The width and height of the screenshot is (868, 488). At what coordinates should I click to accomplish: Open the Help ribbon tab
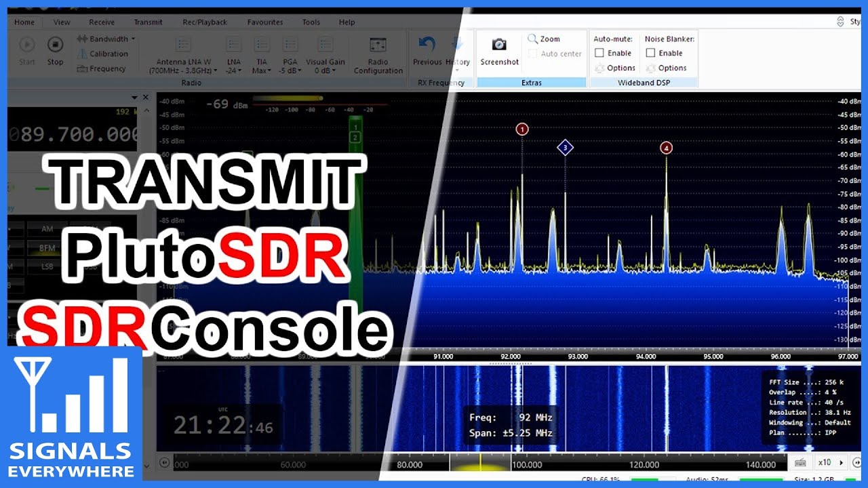pyautogui.click(x=347, y=22)
